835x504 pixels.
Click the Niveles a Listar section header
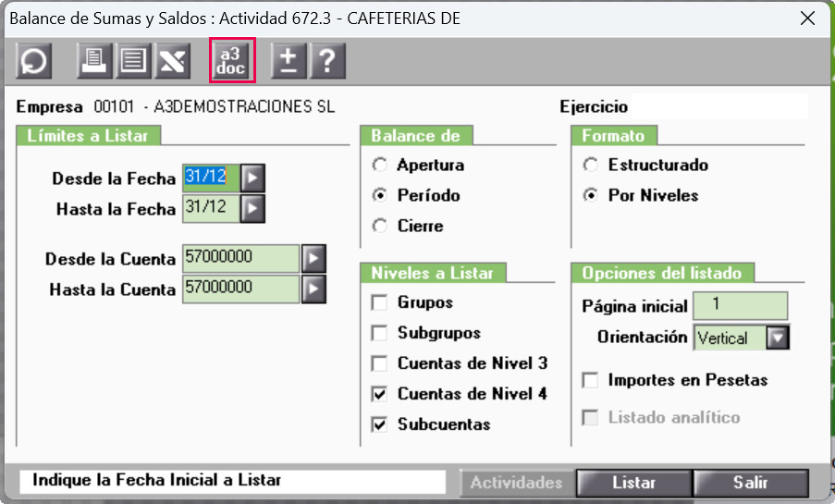[x=433, y=273]
